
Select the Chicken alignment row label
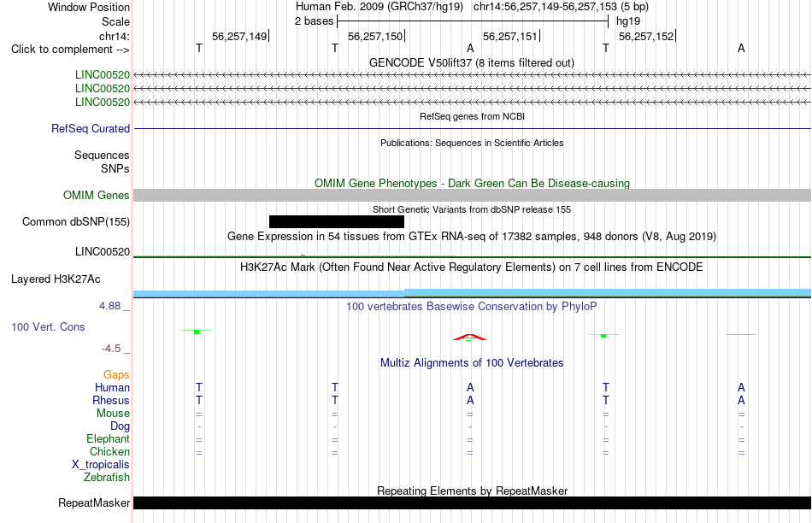click(109, 451)
